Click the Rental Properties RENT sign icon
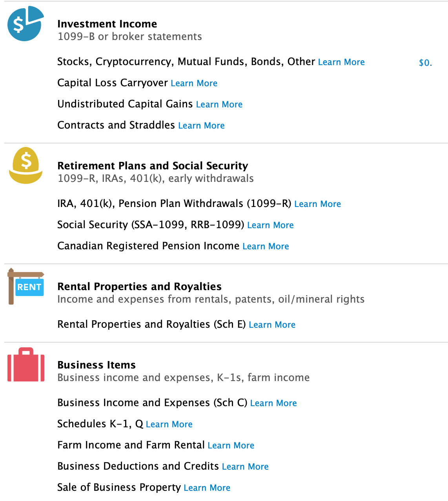This screenshot has height=501, width=448. click(x=26, y=287)
